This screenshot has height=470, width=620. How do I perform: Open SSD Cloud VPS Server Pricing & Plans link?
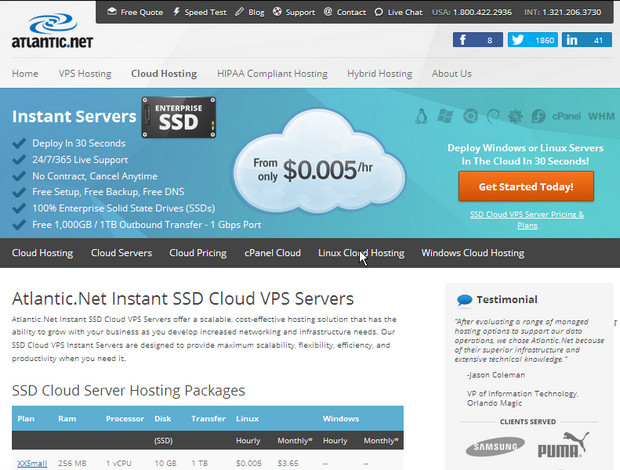[x=527, y=220]
